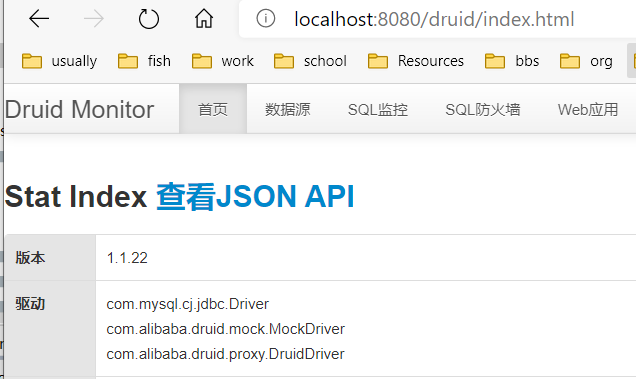Open the fish bookmarks folder
This screenshot has height=379, width=636.
point(144,61)
